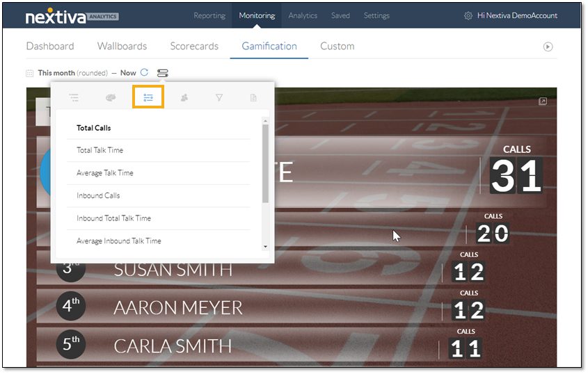Click the metric list scrollbar thumb
Viewport: 588px width, 374px height.
[266, 163]
